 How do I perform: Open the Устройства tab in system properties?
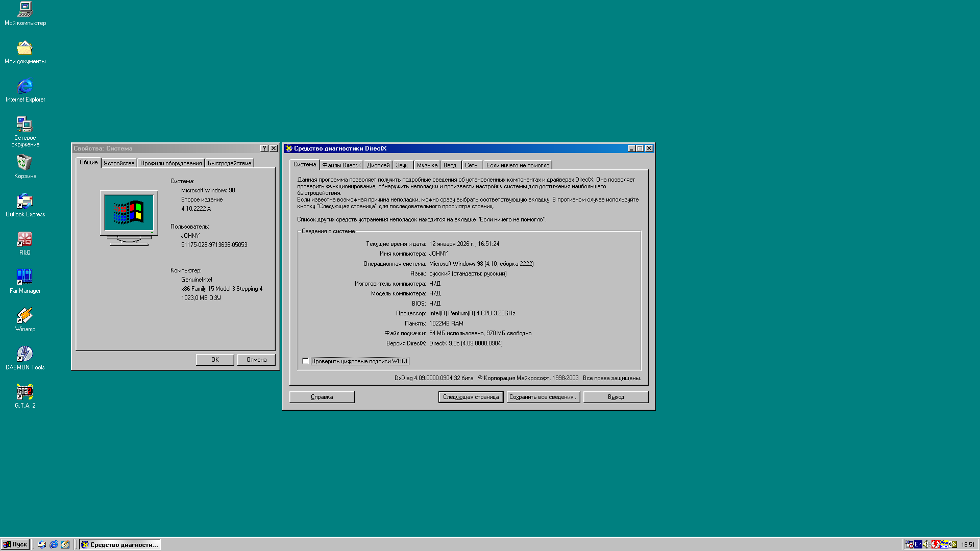(x=119, y=163)
